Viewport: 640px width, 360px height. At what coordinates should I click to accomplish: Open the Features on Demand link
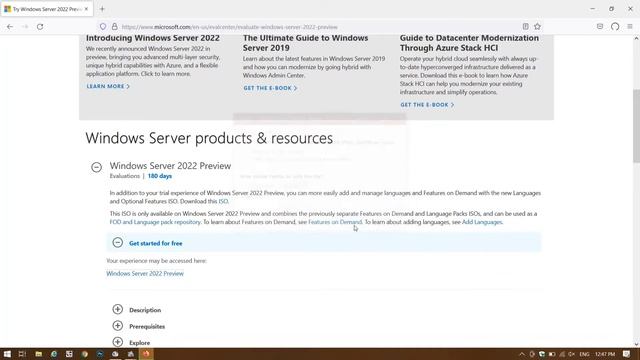coord(335,222)
